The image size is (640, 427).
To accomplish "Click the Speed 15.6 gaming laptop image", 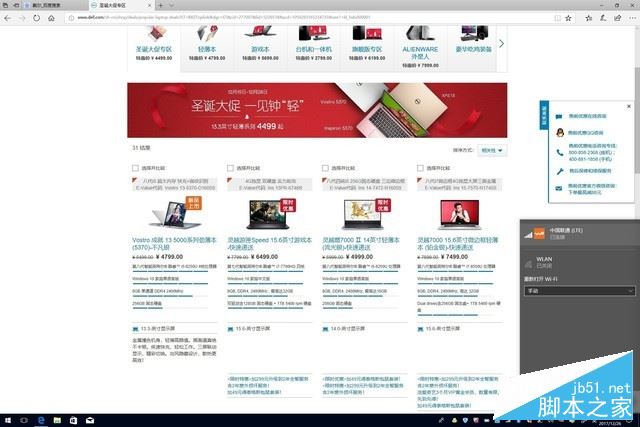I will coord(269,214).
